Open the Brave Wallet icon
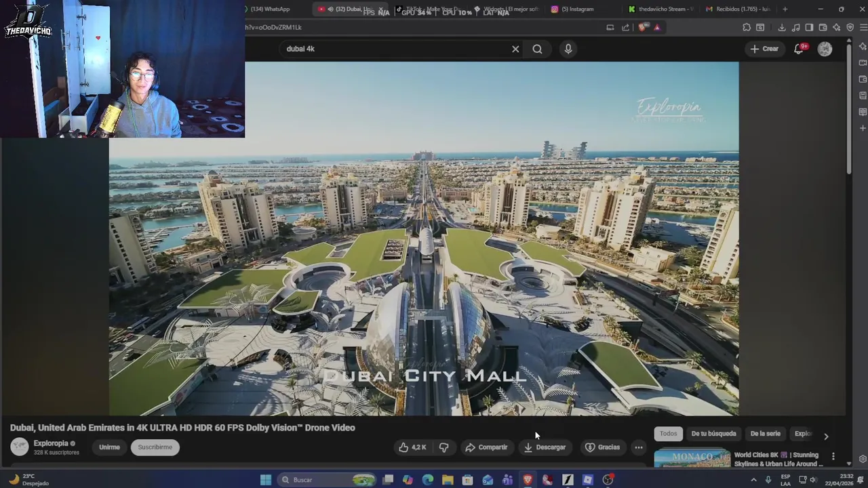 click(823, 27)
